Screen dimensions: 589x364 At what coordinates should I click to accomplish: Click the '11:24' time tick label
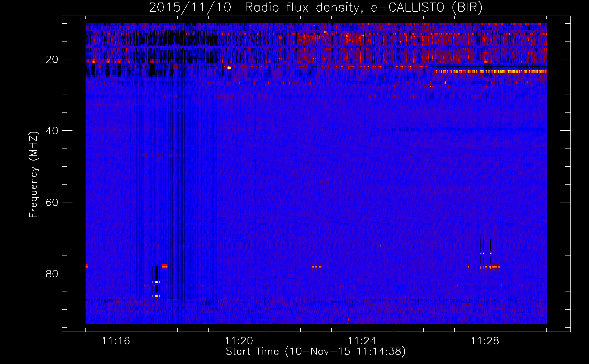(362, 341)
